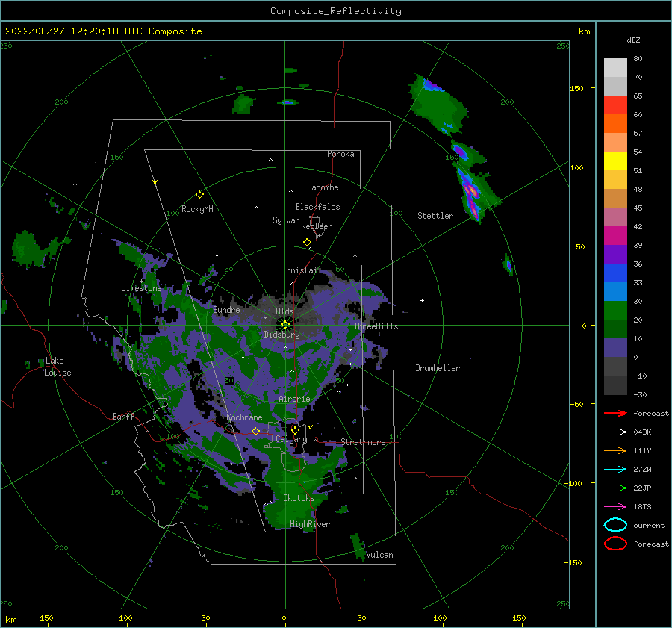Click the Blackfalds city label
This screenshot has width=672, height=628.
click(x=317, y=207)
